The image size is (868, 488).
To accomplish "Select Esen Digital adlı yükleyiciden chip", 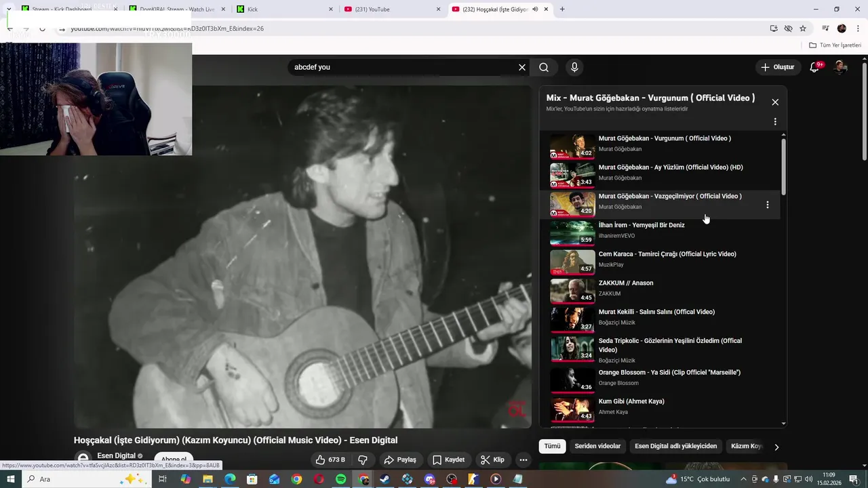I will 675,447.
